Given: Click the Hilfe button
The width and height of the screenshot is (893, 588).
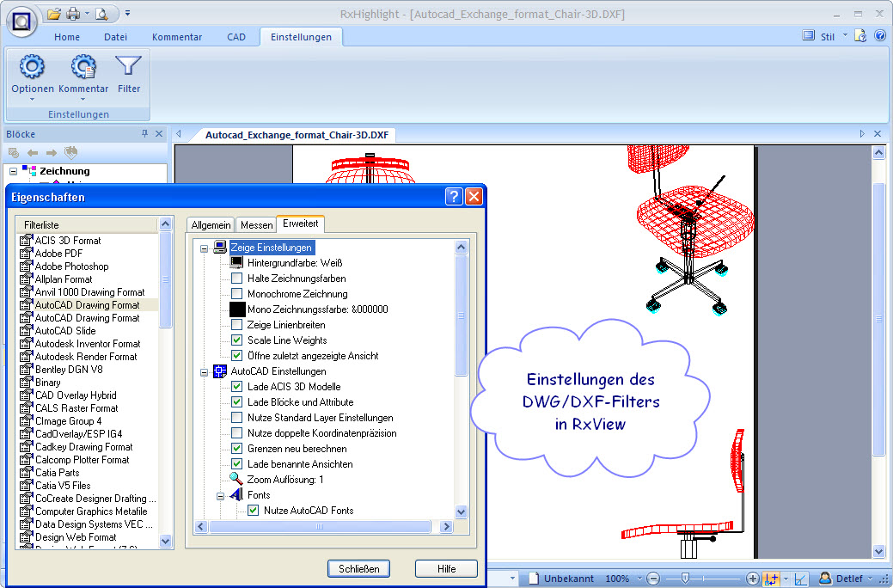Looking at the screenshot, I should (x=447, y=568).
